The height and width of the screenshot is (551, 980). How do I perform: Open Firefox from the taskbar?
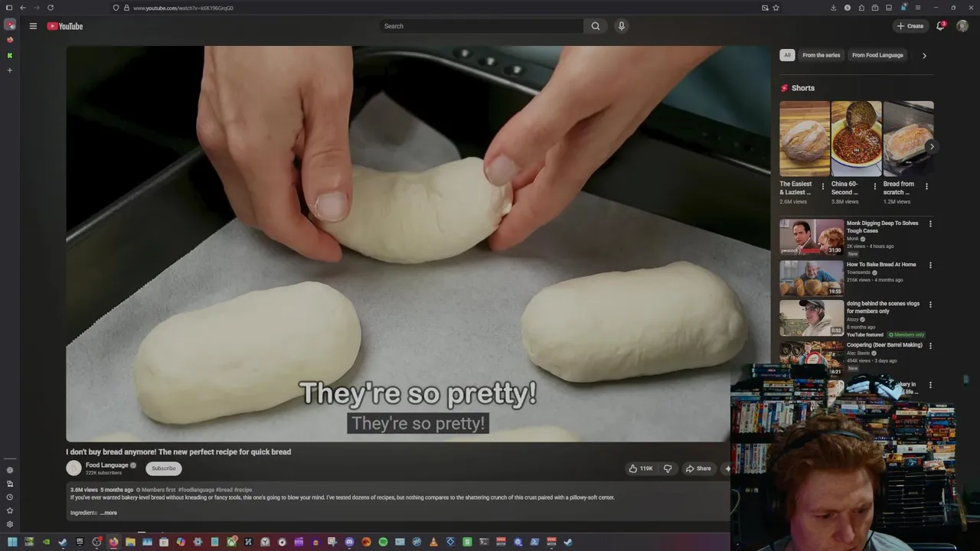coord(113,542)
